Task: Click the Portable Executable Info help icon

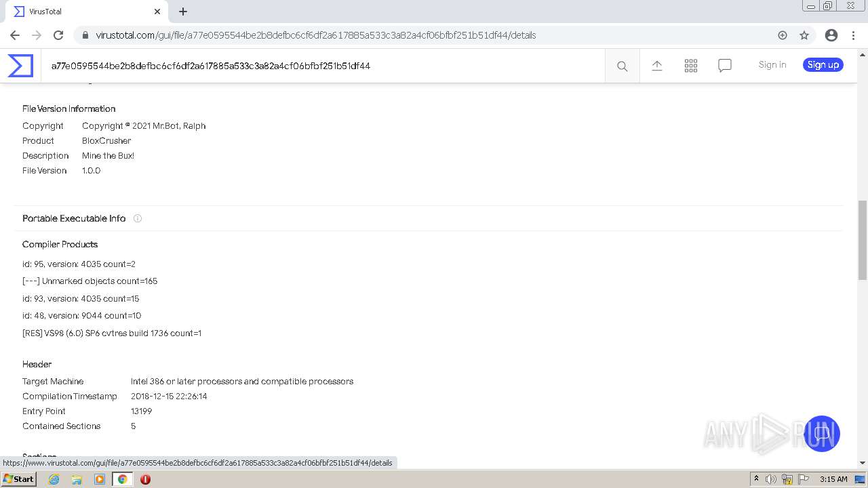Action: point(138,218)
